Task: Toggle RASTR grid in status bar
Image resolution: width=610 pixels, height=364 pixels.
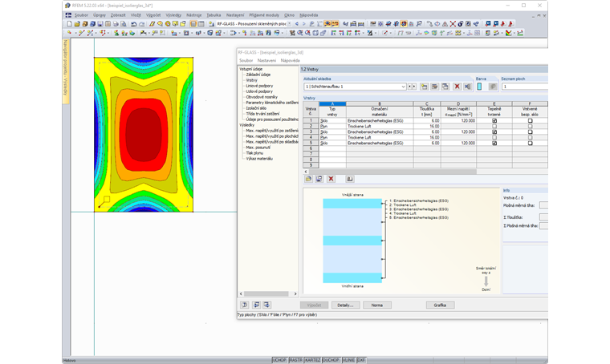Action: [295, 360]
